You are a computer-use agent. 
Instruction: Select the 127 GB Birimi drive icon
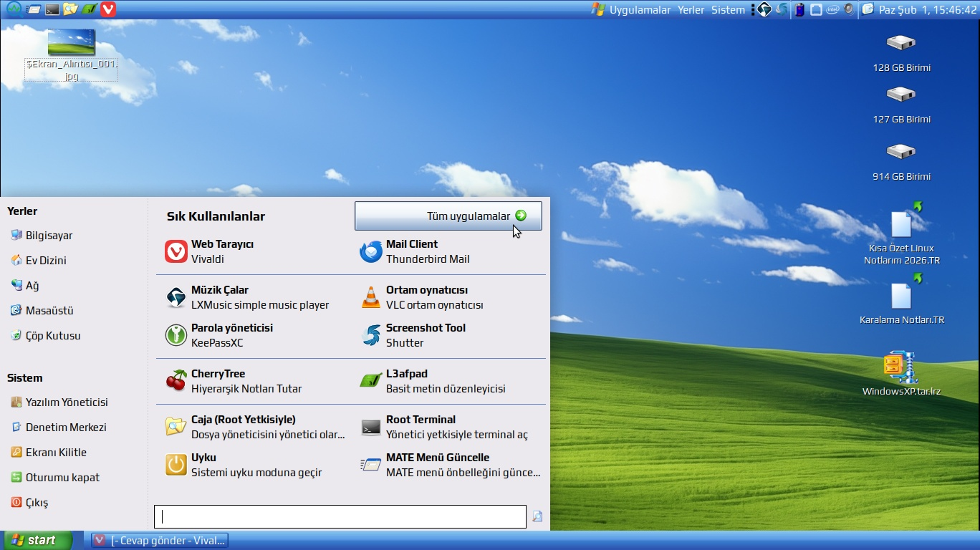coord(901,104)
